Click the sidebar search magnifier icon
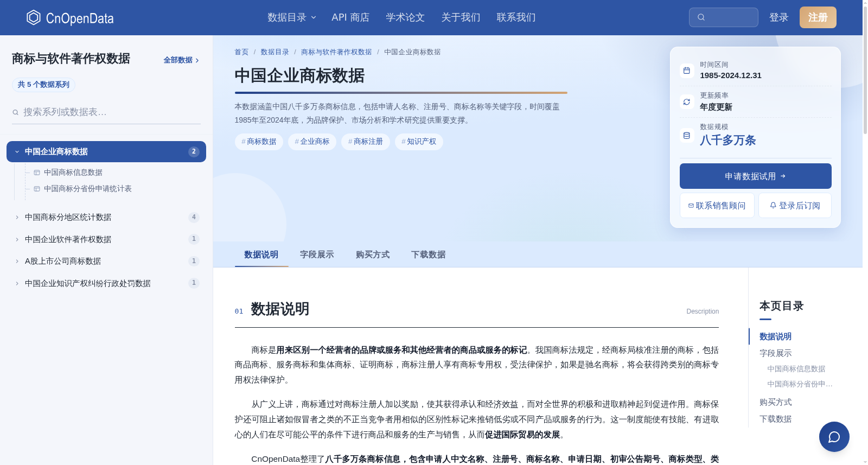 pyautogui.click(x=16, y=112)
